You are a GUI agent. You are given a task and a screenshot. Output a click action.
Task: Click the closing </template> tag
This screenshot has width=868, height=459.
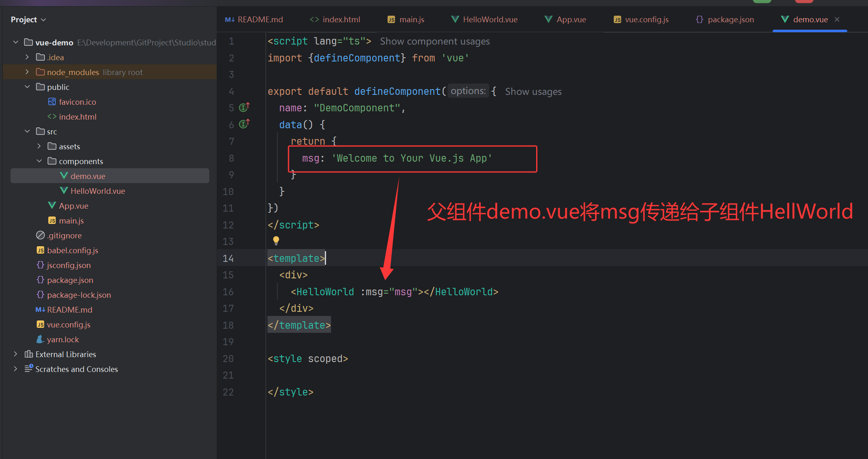tap(299, 325)
